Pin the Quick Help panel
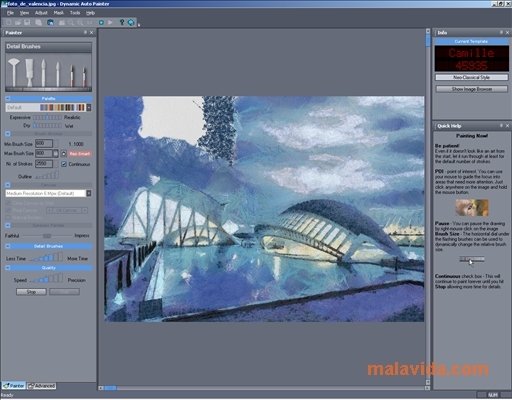This screenshot has width=512, height=400. (501, 125)
